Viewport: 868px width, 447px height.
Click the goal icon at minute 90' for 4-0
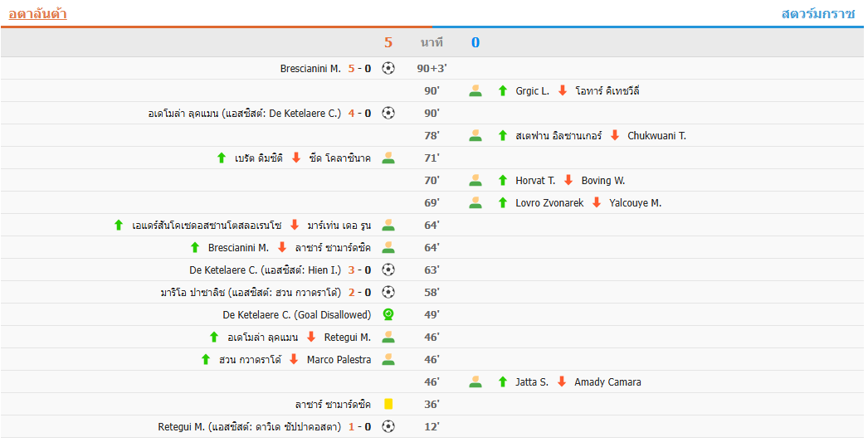388,114
